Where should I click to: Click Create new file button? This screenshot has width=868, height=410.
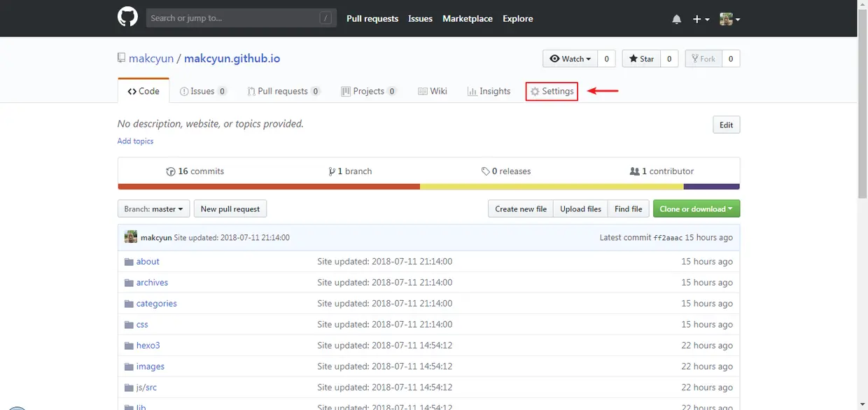pos(521,208)
